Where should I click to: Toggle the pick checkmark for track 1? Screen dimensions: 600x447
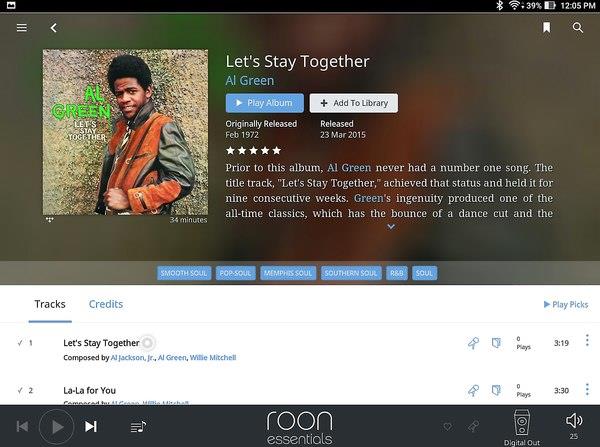tap(20, 343)
